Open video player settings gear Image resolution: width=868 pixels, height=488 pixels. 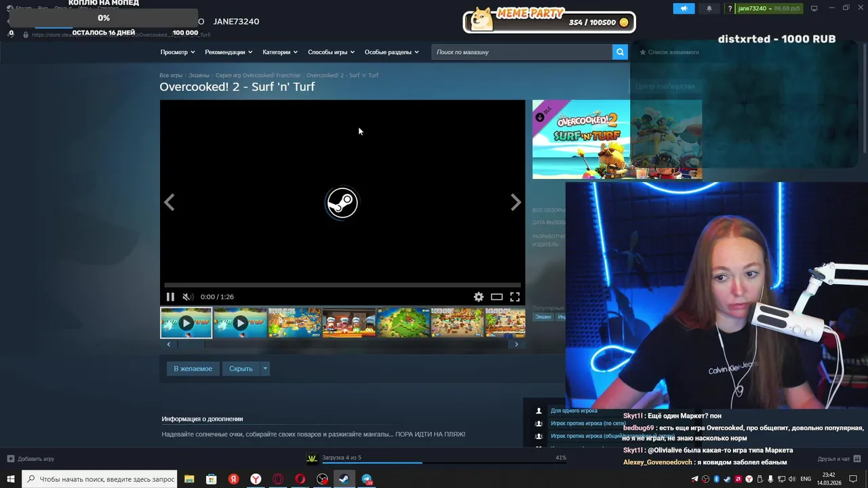pos(479,297)
